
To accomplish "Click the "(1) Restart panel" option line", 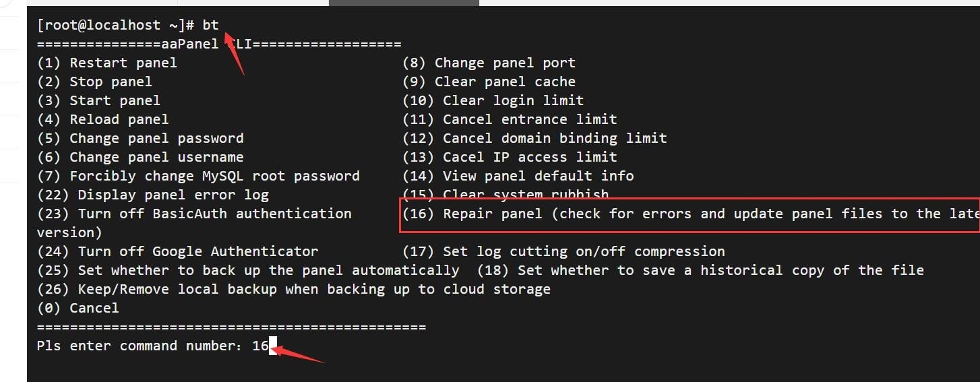I will (x=106, y=63).
